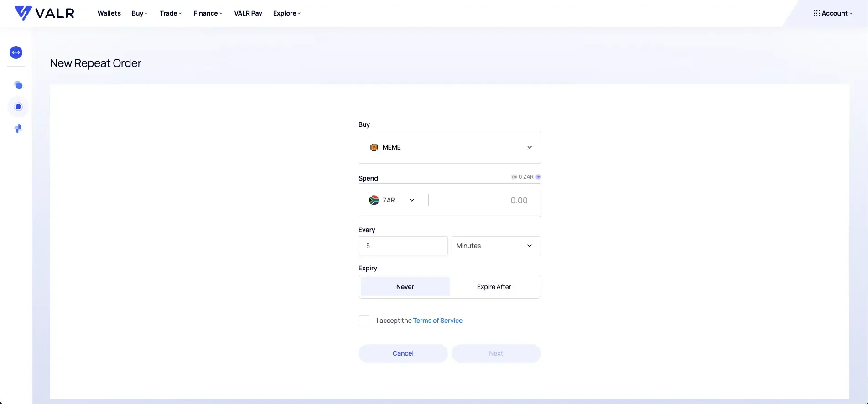Viewport: 868px width, 404px height.
Task: Click the MEME coin icon
Action: point(374,147)
